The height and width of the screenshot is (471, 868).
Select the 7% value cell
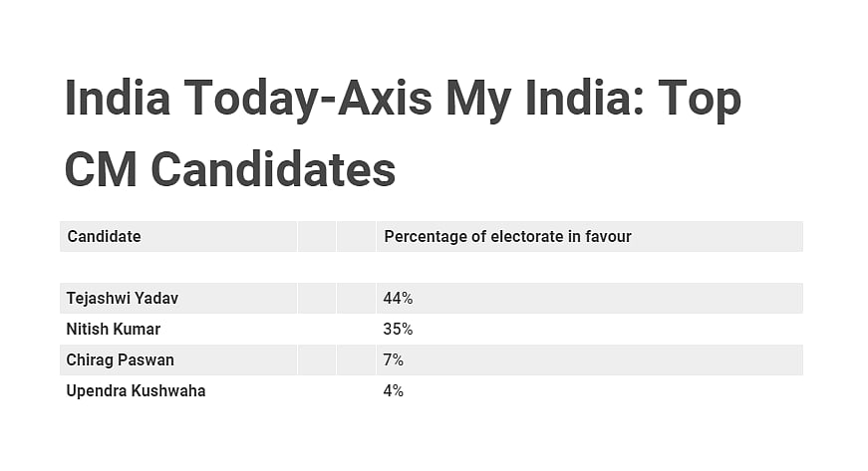(393, 359)
